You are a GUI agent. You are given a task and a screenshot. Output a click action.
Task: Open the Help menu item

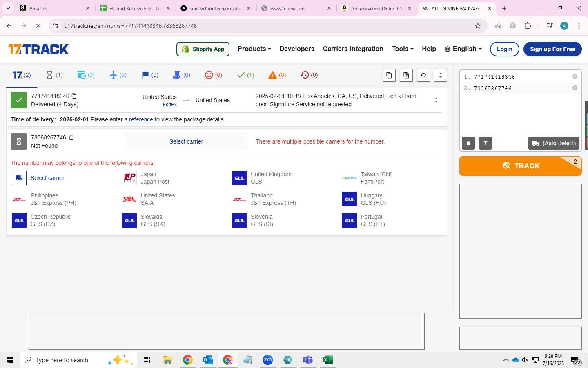(x=429, y=49)
